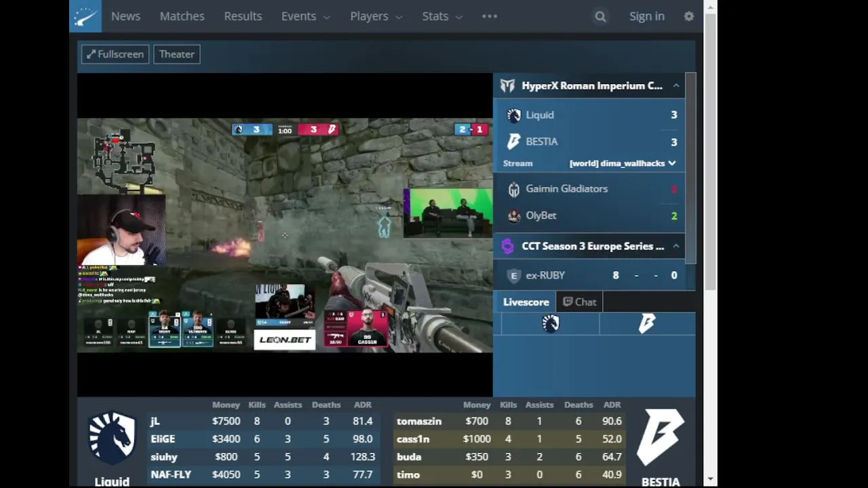The image size is (868, 488).
Task: Collapse the CCT Season 3 Europe Series section
Action: click(x=676, y=246)
